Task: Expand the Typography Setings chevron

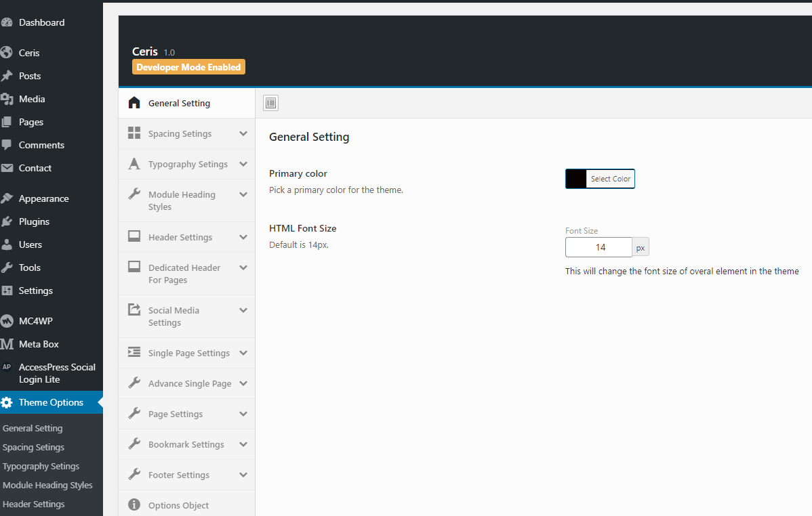Action: [243, 164]
